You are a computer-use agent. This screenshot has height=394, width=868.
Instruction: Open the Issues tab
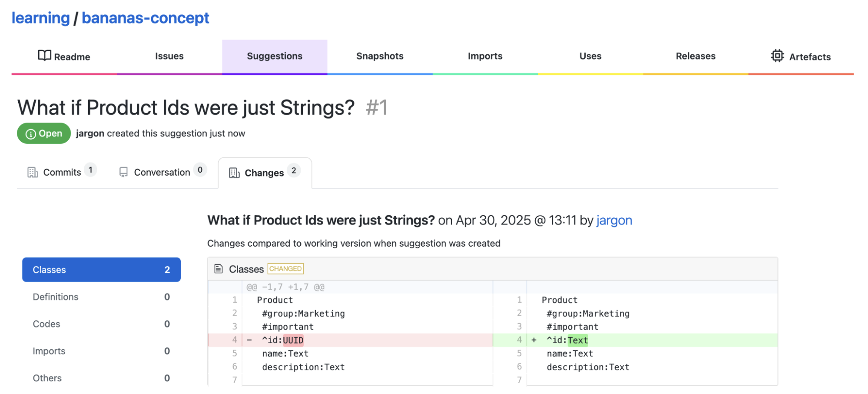coord(169,56)
